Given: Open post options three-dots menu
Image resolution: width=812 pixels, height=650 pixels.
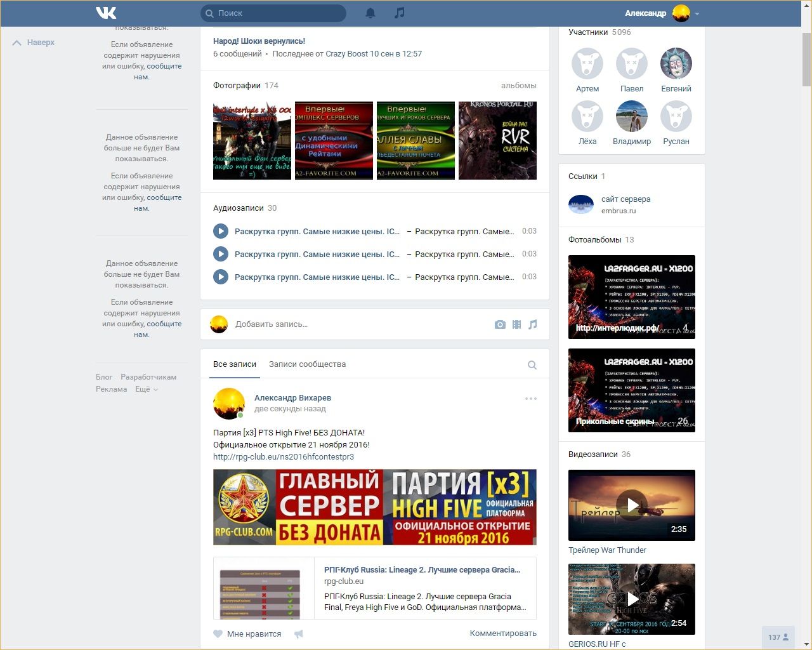Looking at the screenshot, I should coord(531,399).
